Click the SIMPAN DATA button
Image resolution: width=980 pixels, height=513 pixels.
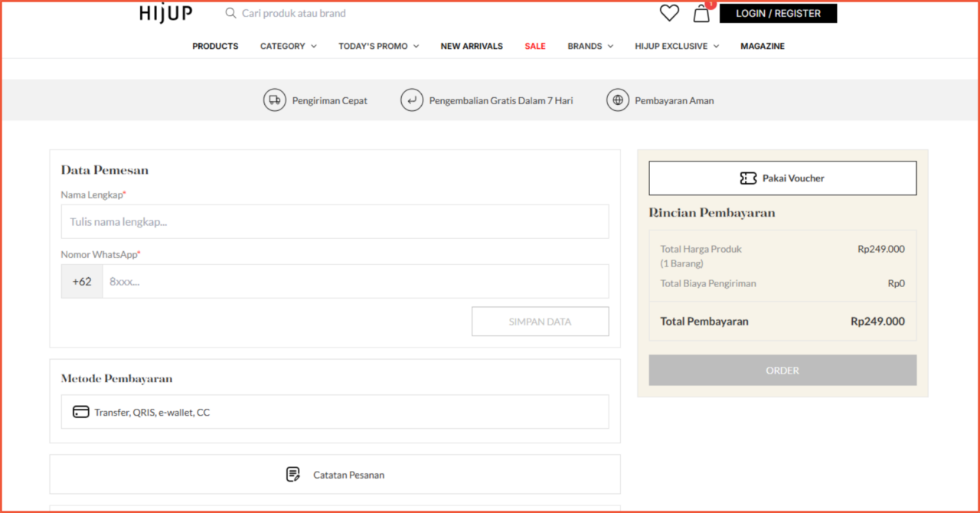pos(540,322)
